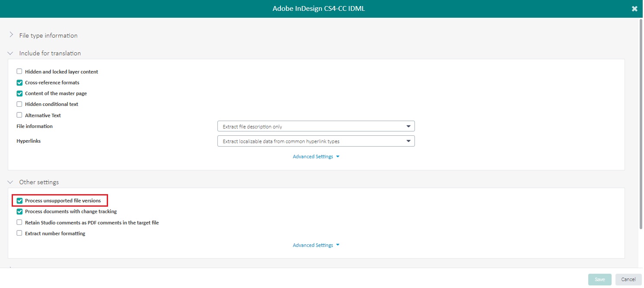Click the Save button
The width and height of the screenshot is (644, 288).
point(600,279)
